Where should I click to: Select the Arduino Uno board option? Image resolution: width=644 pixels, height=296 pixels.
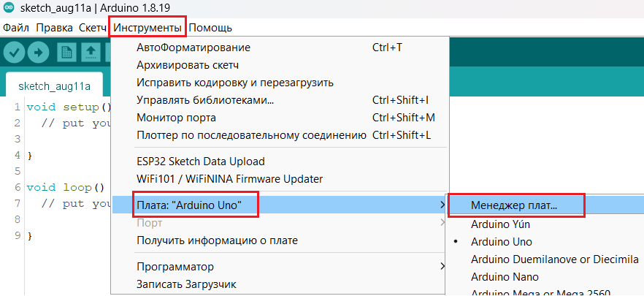(546, 242)
